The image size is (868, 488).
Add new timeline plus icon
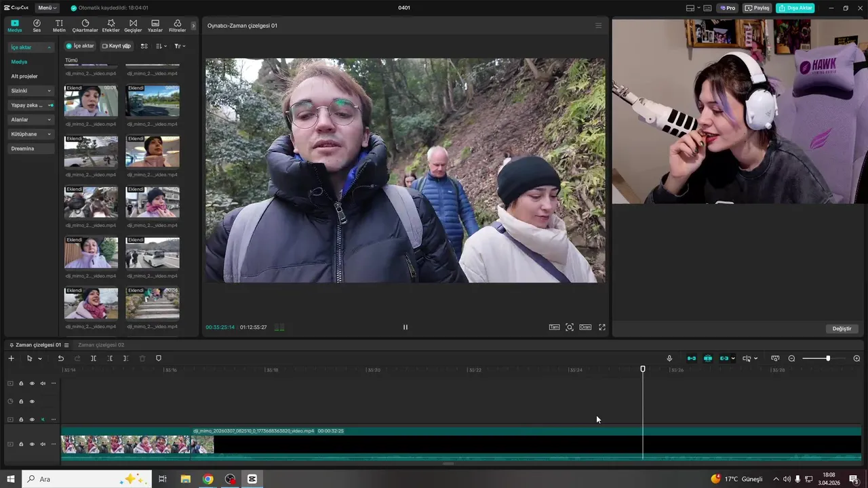point(11,359)
